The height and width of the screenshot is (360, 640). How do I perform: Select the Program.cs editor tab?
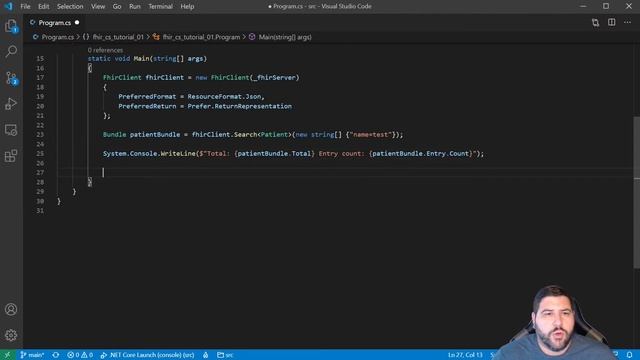pyautogui.click(x=54, y=22)
